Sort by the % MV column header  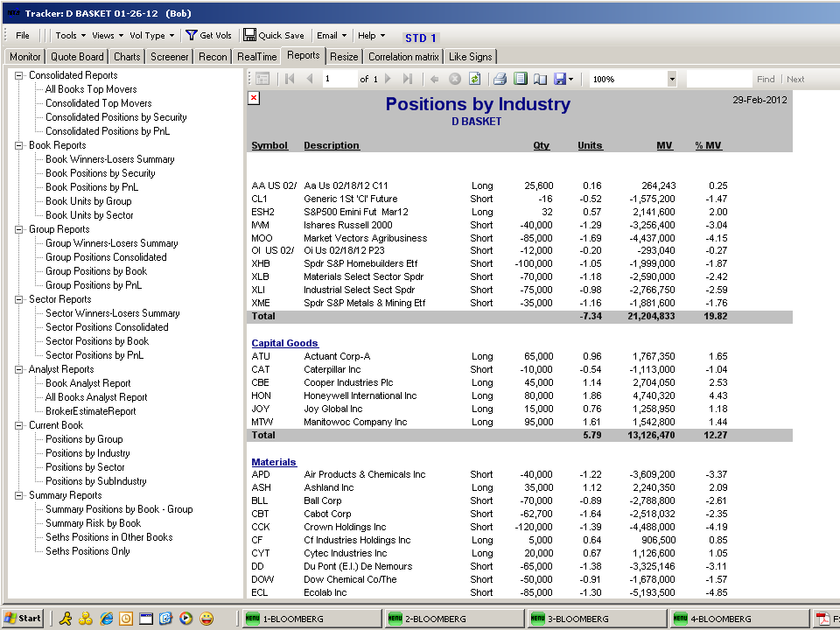click(x=708, y=146)
